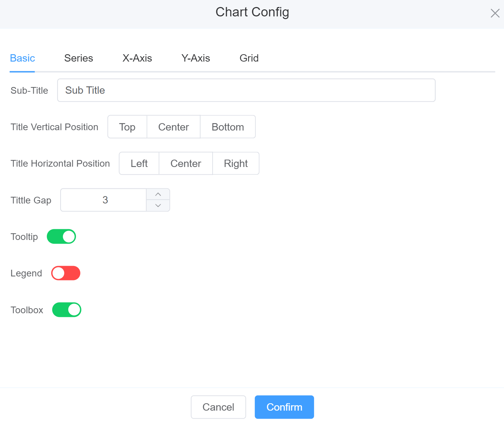
Task: Confirm the chart configuration
Action: [284, 407]
